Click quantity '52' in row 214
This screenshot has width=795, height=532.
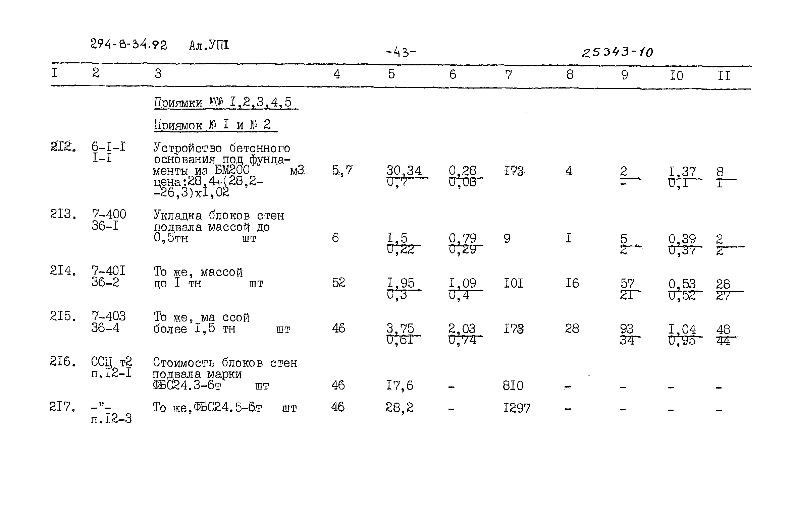[329, 279]
